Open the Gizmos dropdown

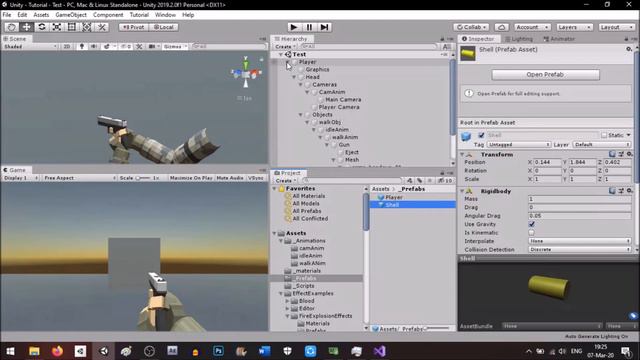click(x=175, y=46)
